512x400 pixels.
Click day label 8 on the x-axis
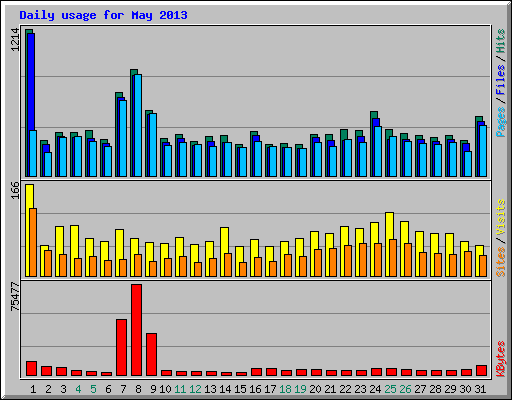pos(138,389)
